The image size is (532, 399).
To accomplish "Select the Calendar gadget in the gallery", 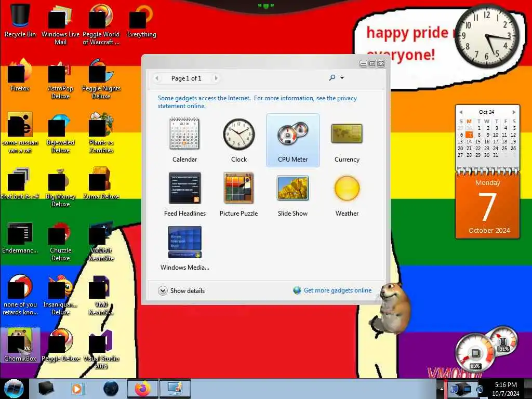I will click(184, 140).
